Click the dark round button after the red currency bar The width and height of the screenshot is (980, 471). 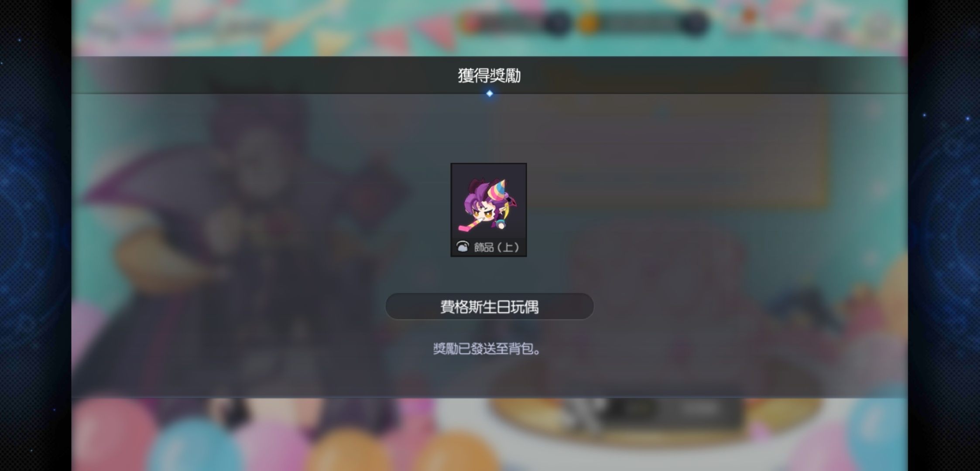click(557, 23)
